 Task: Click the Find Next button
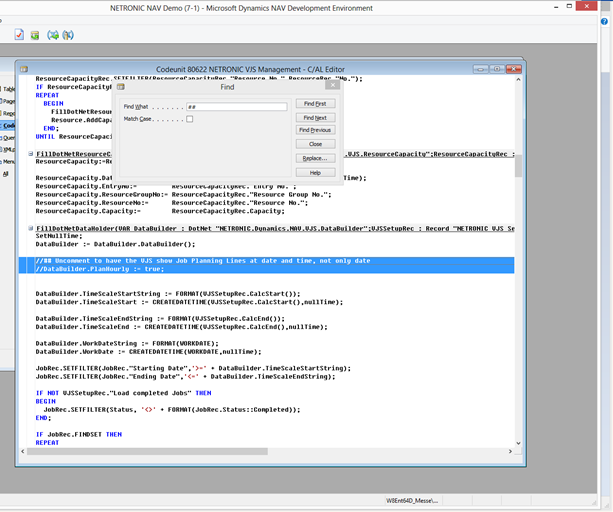[315, 118]
